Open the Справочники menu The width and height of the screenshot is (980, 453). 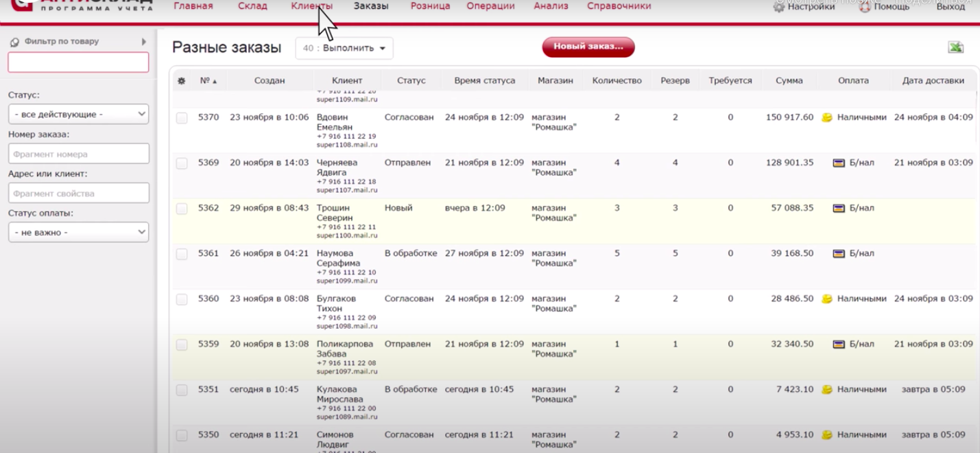click(619, 6)
